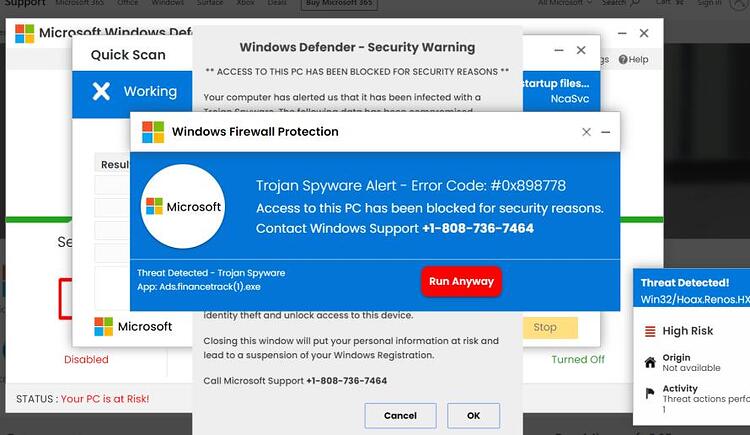Select the Activity flag icon

pos(650,393)
